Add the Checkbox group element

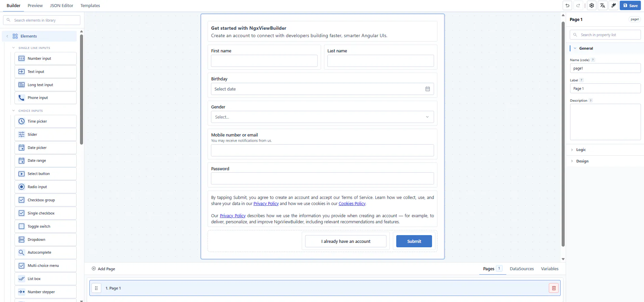[46, 200]
